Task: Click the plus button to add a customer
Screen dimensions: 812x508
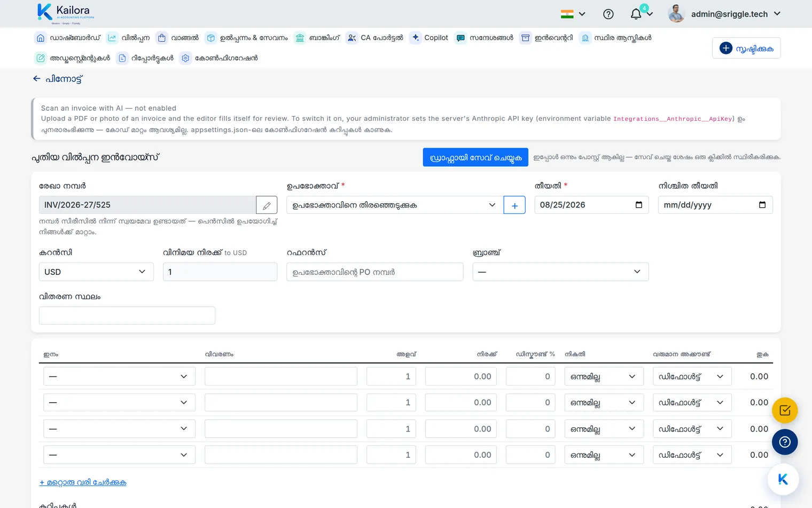Action: 514,205
